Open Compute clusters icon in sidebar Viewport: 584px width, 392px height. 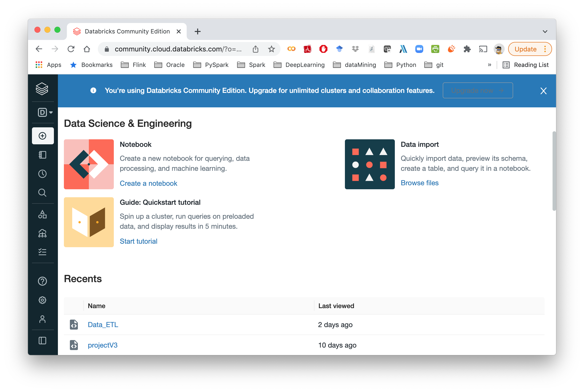coord(42,233)
